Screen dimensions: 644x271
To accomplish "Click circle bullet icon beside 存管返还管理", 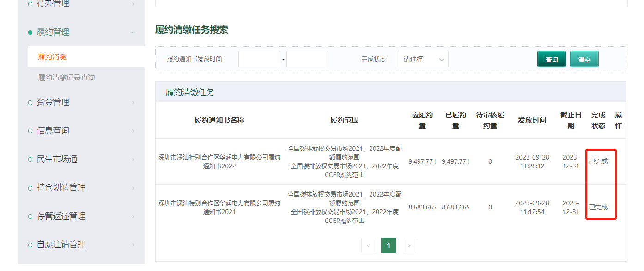I will coord(30,216).
